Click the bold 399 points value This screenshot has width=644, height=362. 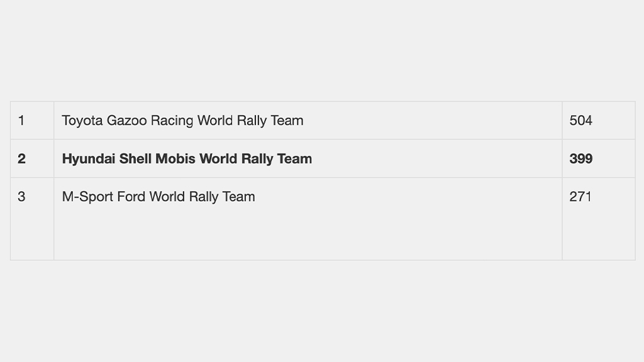580,159
